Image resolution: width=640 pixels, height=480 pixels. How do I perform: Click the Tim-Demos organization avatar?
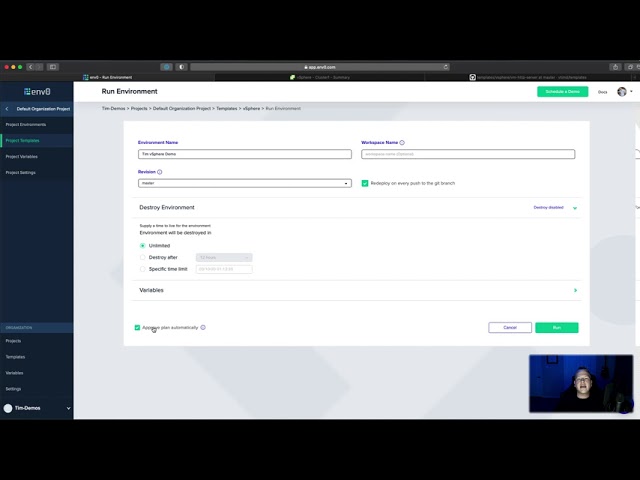tap(8, 408)
